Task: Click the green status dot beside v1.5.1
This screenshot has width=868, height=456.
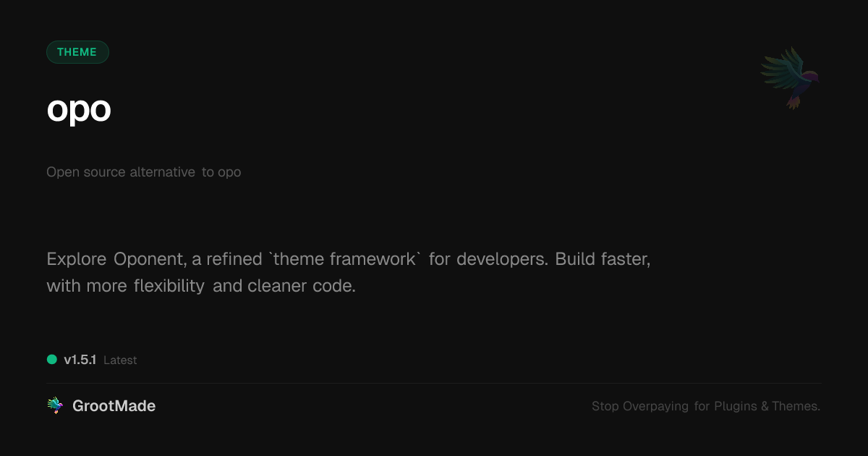Action: pyautogui.click(x=52, y=360)
